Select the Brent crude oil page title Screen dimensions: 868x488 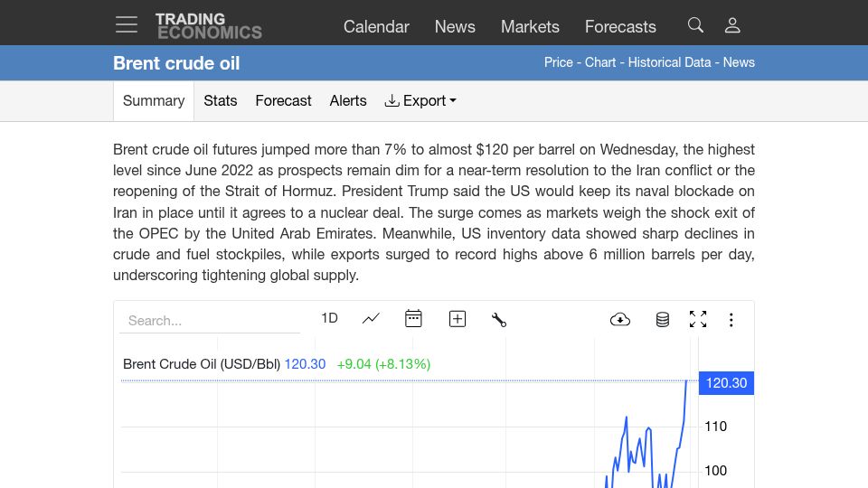[x=176, y=63]
